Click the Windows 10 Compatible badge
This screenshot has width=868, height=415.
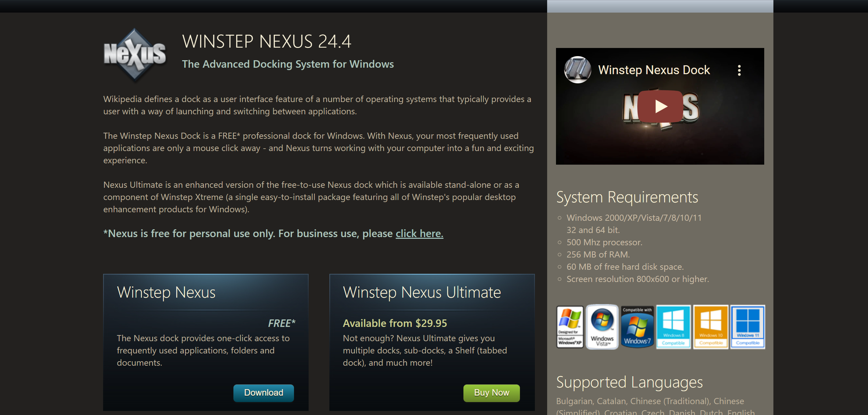[710, 327]
